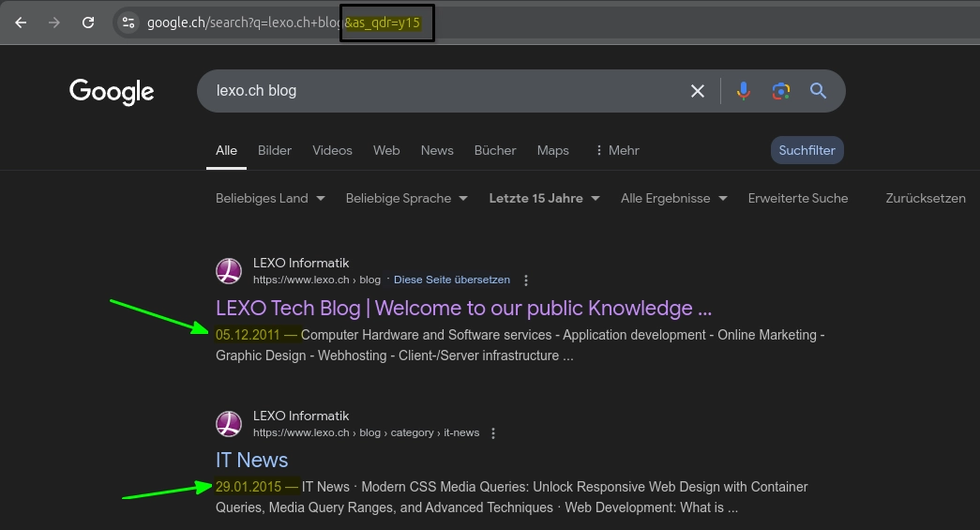Screen dimensions: 980x530
Task: Open LEXO Tech Blog result title
Action: coord(463,308)
